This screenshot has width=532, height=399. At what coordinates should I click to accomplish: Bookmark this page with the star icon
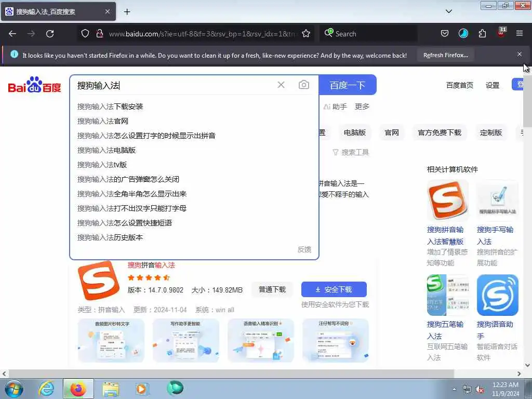tap(306, 33)
